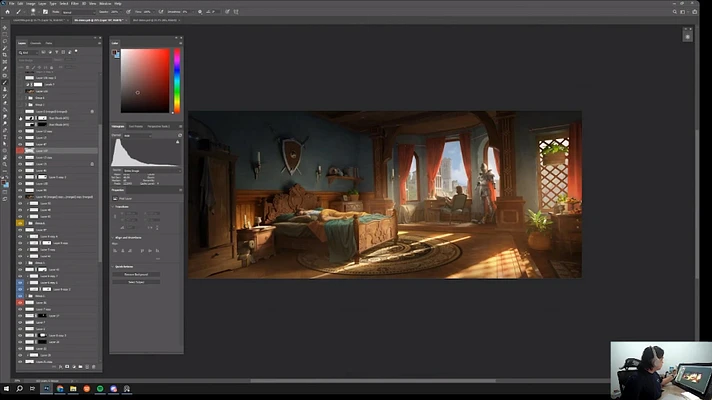
Task: Collapse the Quick Actions section
Action: pos(113,267)
